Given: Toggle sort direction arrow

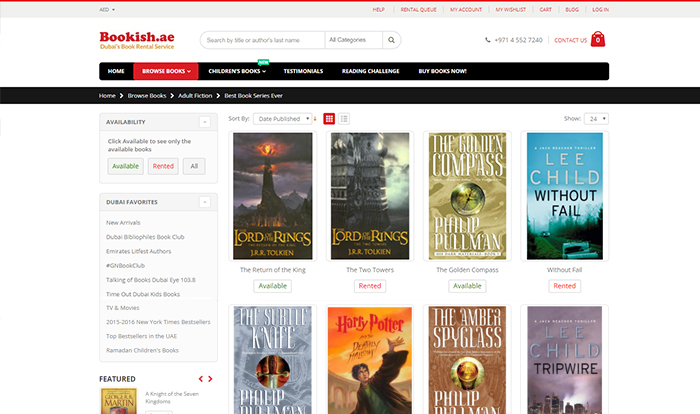Looking at the screenshot, I should (x=315, y=119).
